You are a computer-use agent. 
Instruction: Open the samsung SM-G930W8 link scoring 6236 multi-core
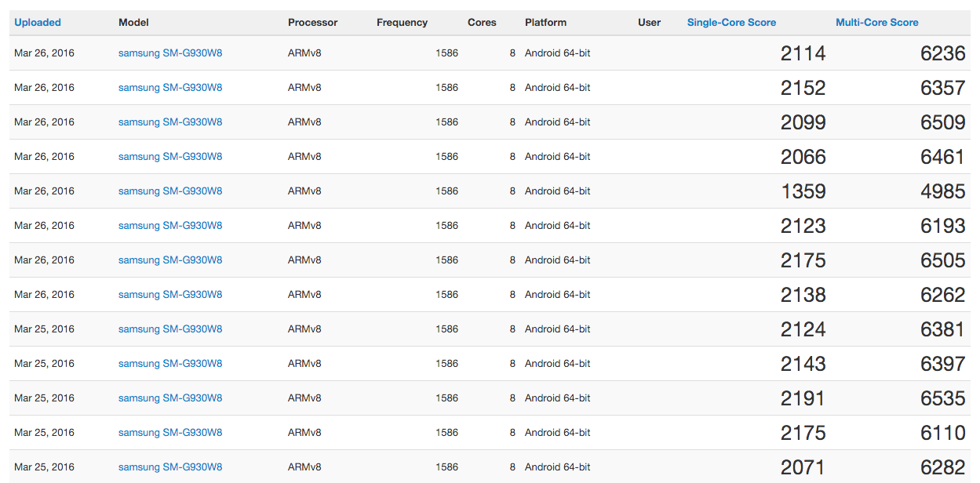(x=170, y=53)
